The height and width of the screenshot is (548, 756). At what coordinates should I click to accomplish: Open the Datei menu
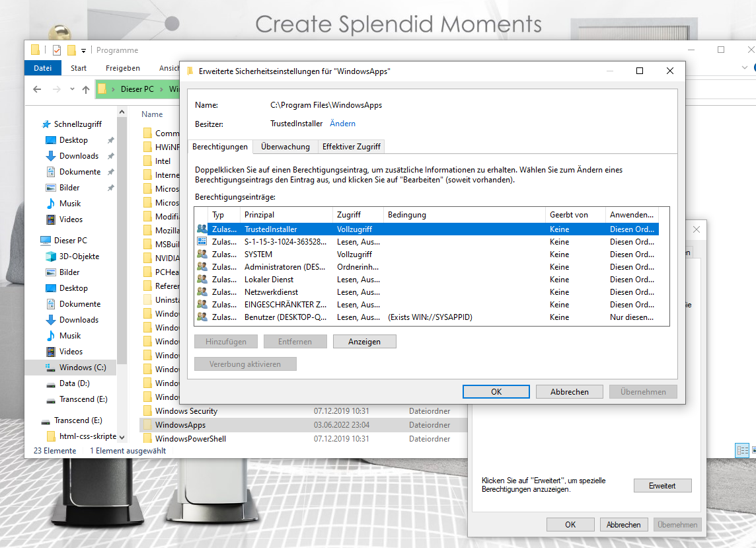(x=42, y=68)
